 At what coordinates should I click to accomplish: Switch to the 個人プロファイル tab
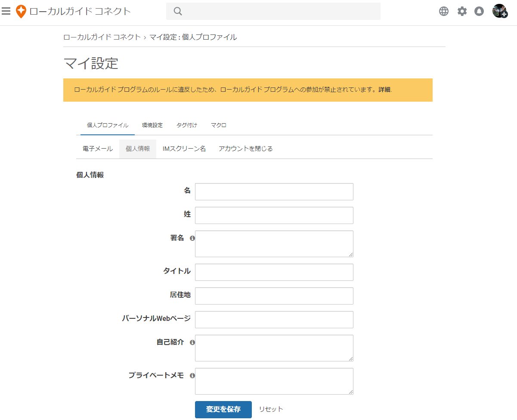tap(108, 125)
